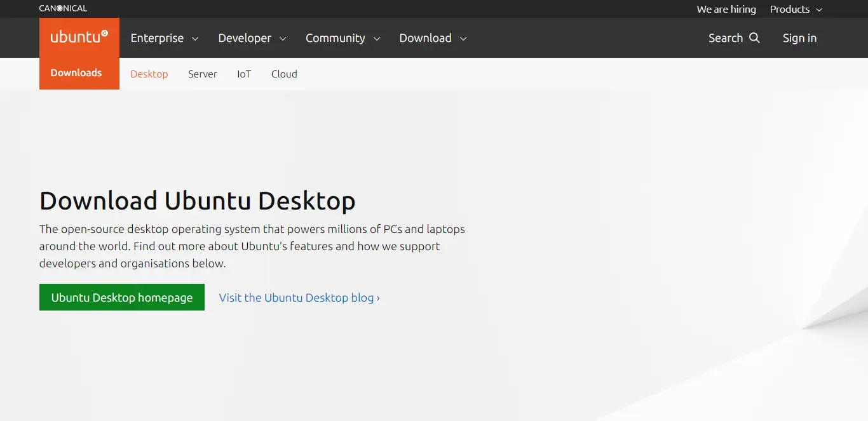
Task: Click the Ubuntu Desktop homepage button
Action: click(122, 297)
